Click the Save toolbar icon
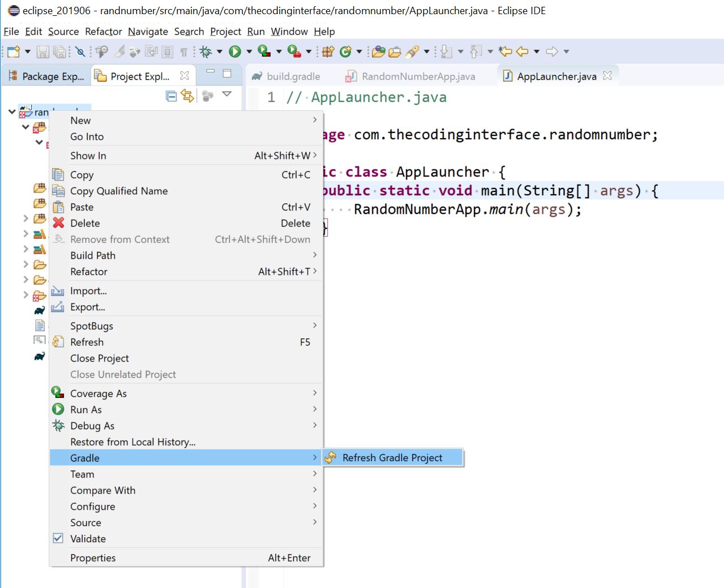This screenshot has width=724, height=588. (x=42, y=51)
